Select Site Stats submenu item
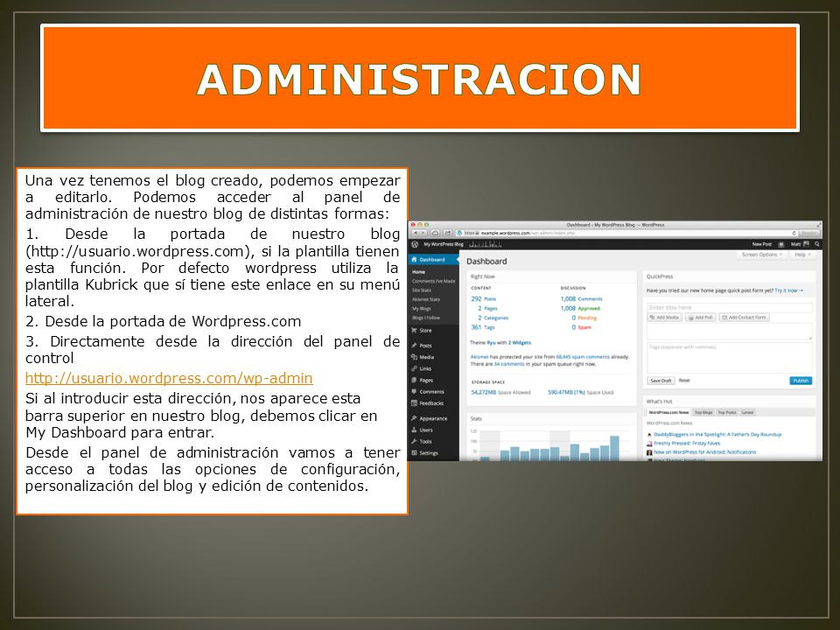The height and width of the screenshot is (630, 840). 422,290
